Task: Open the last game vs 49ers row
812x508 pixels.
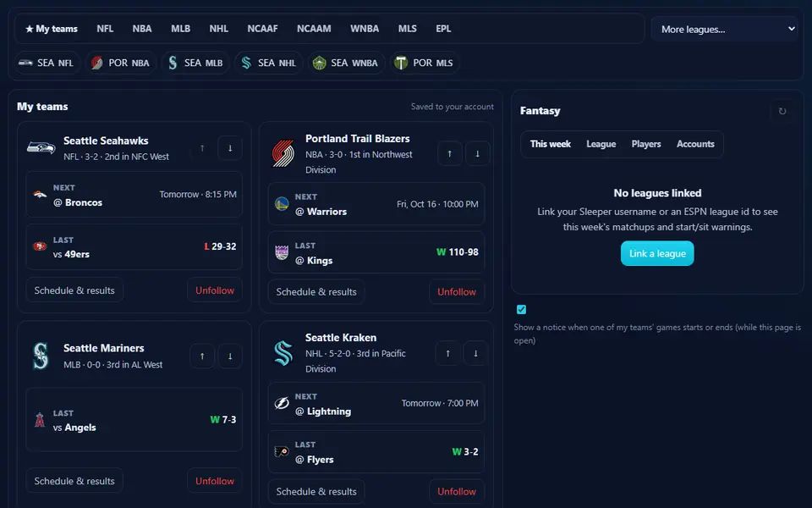Action: (134, 246)
